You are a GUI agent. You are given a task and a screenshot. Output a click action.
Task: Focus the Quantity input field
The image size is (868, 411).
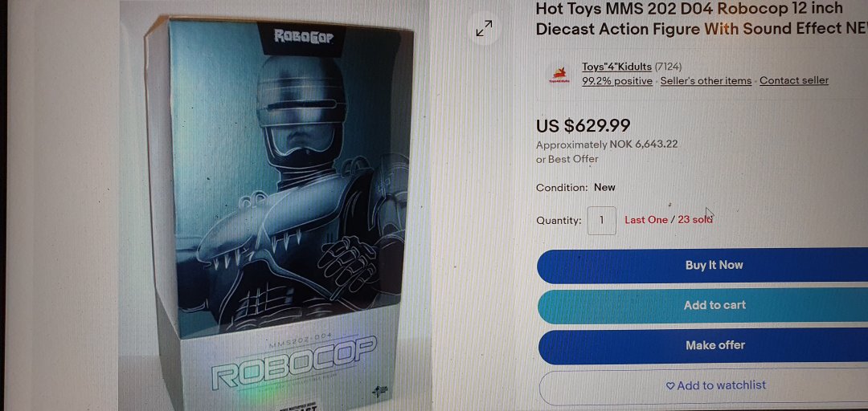602,220
